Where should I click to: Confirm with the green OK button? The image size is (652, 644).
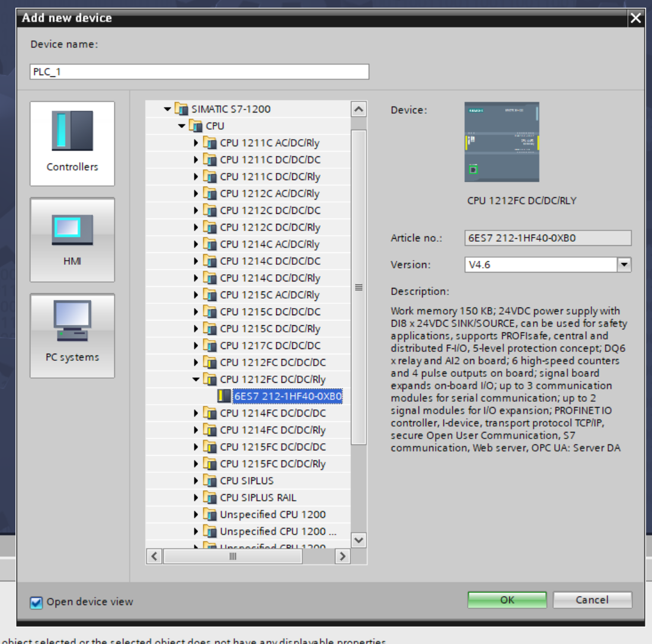(507, 600)
